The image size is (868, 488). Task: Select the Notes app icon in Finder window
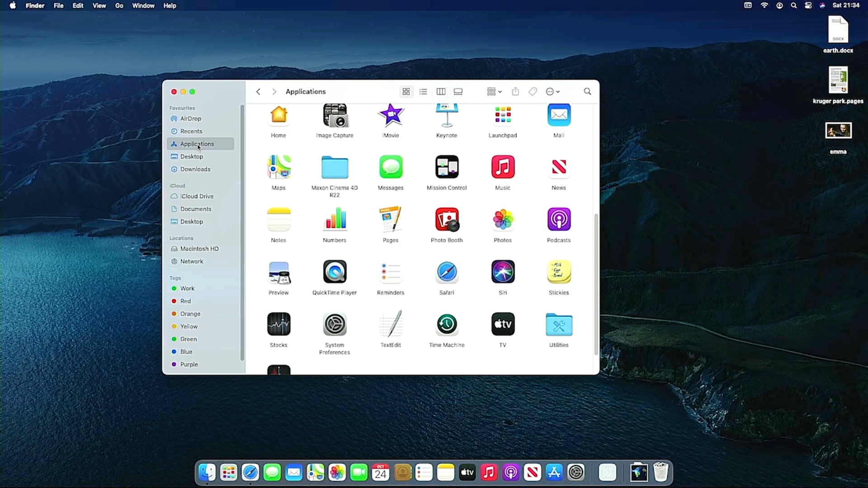[x=278, y=220]
